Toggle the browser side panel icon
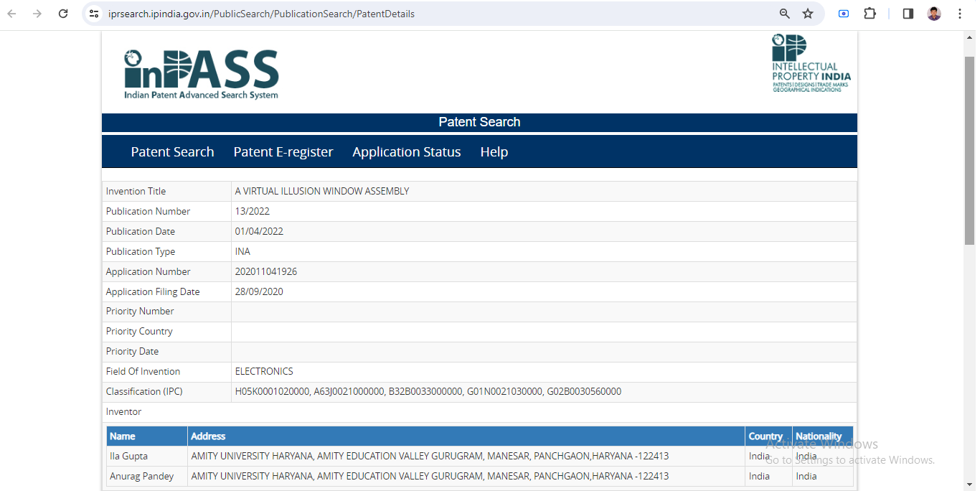Screen dimensions: 980x491 coord(908,14)
